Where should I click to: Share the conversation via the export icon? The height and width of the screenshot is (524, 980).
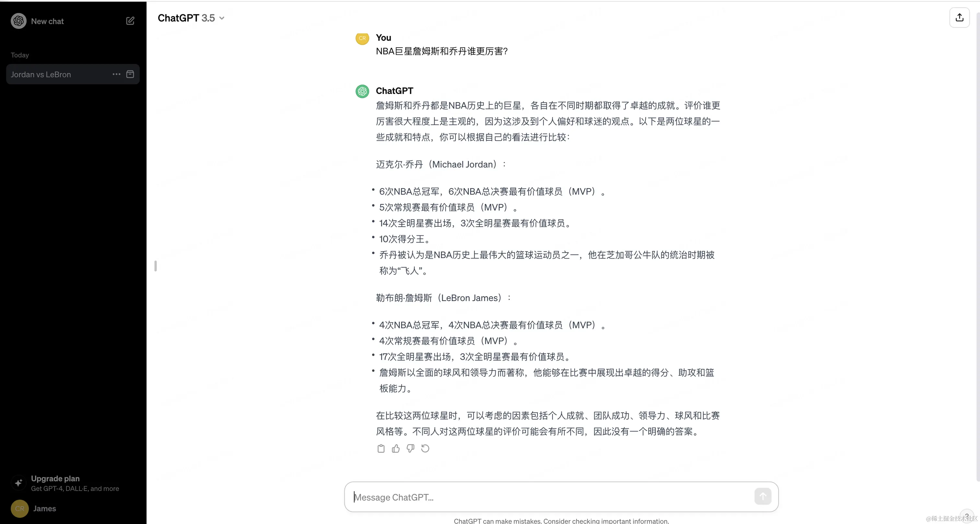click(x=960, y=17)
